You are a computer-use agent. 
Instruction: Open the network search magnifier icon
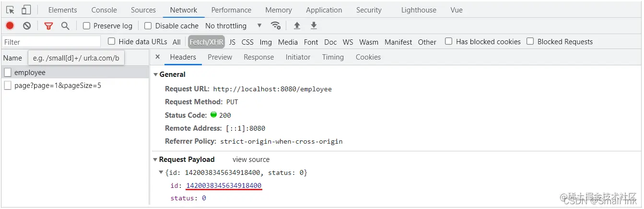point(65,26)
